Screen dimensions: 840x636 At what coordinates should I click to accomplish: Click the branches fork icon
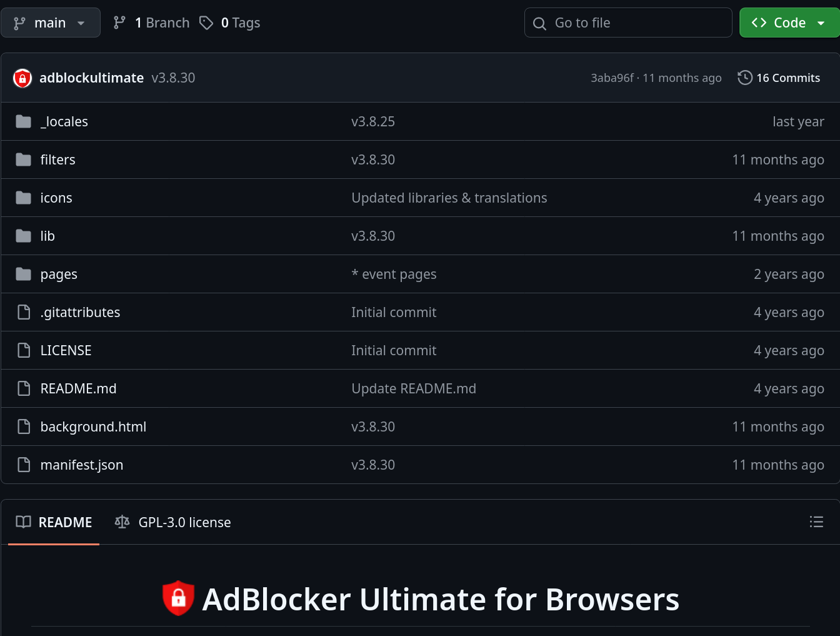pyautogui.click(x=119, y=23)
